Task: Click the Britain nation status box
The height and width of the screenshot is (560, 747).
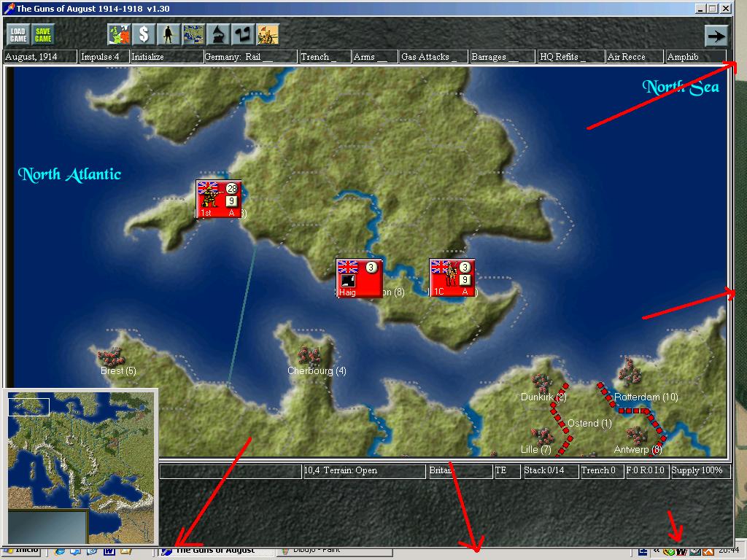Action: [460, 471]
